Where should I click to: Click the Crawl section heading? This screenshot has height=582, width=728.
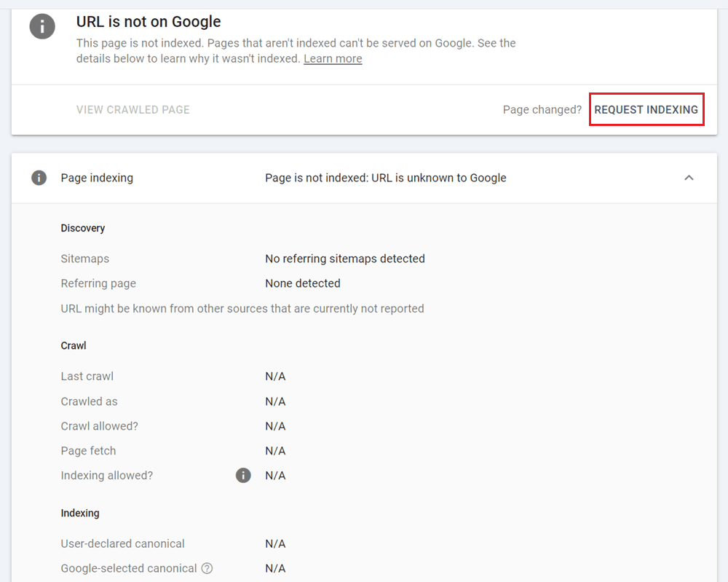point(73,345)
